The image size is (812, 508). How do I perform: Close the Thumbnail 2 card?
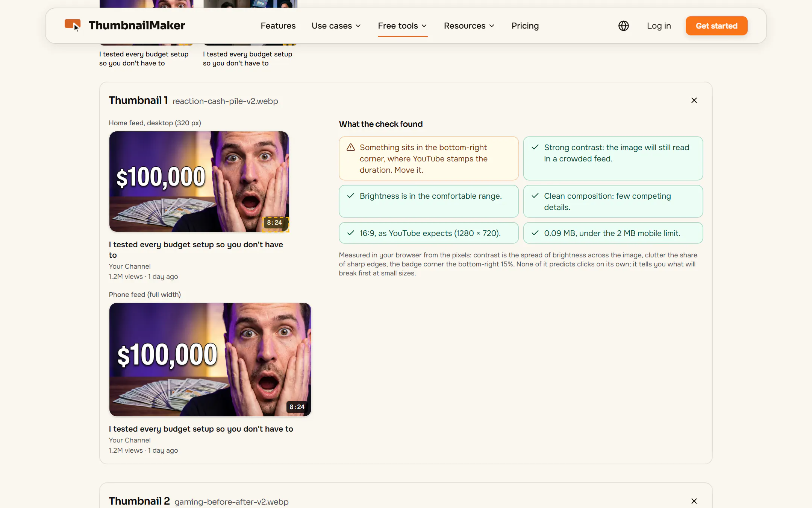694,501
